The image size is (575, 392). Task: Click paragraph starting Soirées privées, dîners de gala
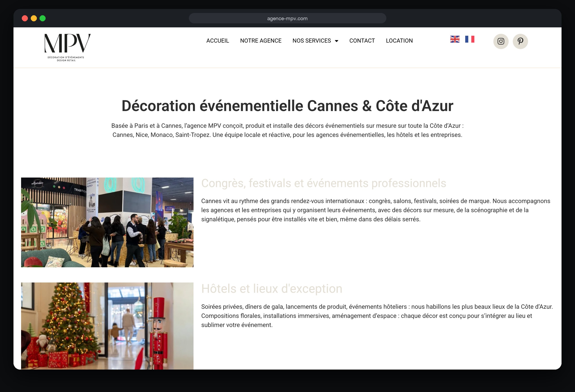point(377,316)
